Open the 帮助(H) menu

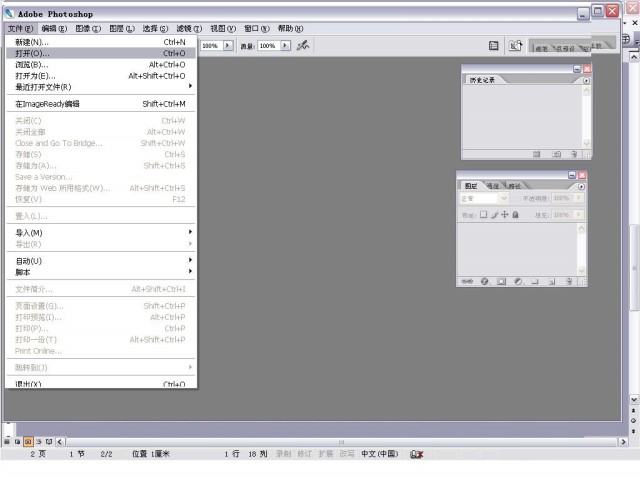pos(290,29)
